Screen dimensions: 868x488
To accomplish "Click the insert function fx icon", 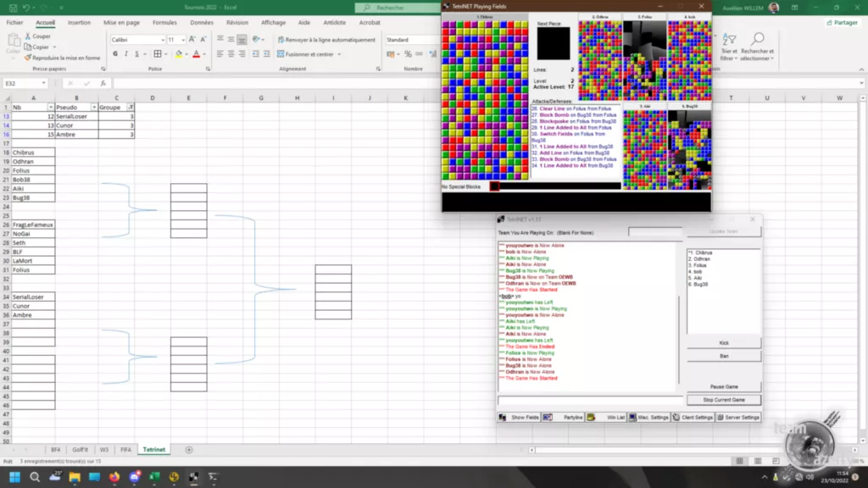I will [103, 83].
